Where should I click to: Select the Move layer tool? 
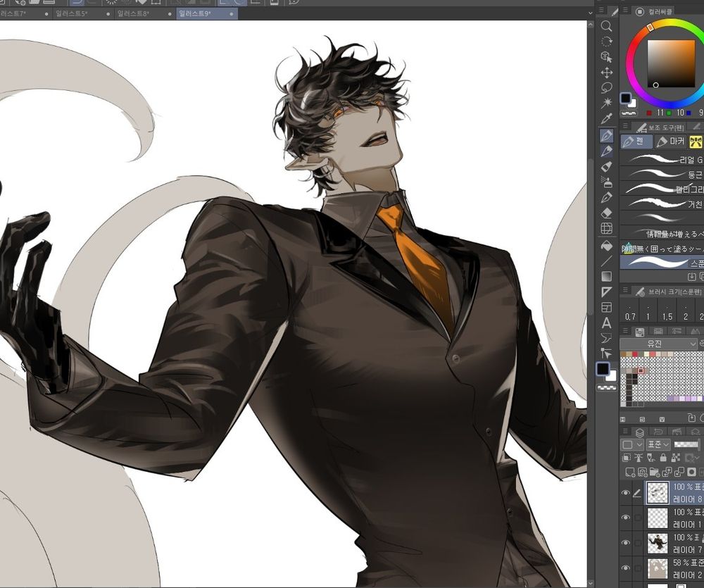click(x=606, y=73)
